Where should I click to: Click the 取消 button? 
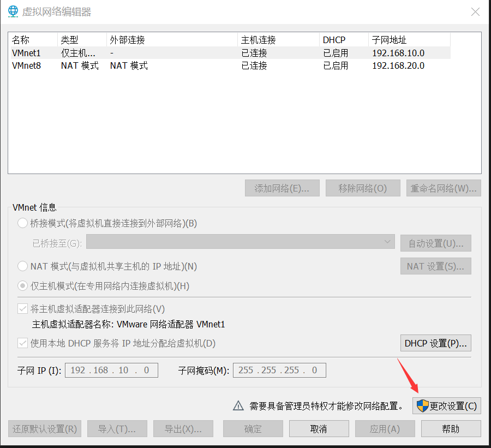coord(319,428)
